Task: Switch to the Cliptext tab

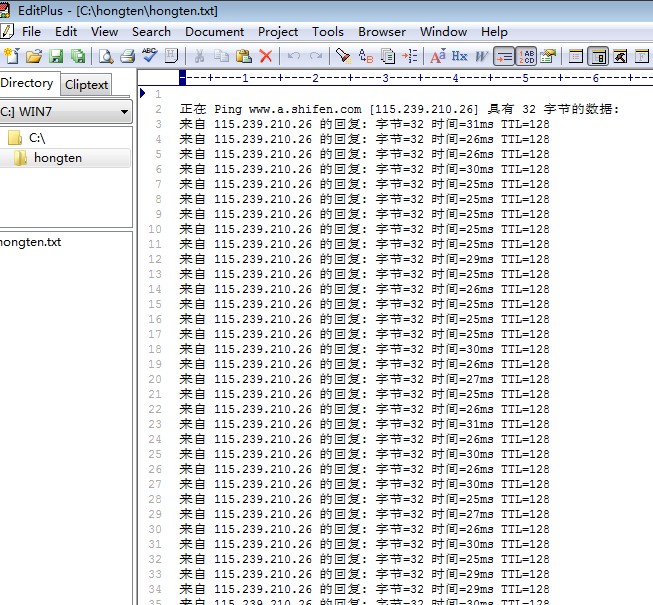Action: point(87,85)
